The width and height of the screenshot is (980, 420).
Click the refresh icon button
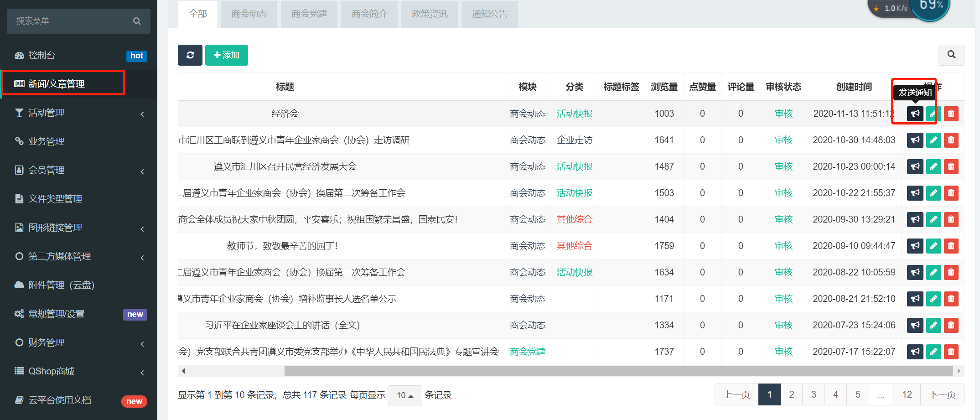click(190, 55)
